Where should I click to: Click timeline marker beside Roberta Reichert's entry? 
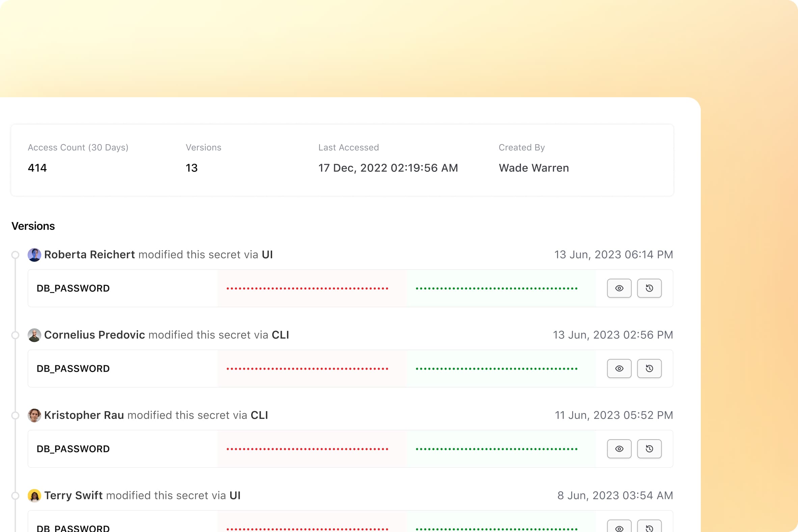(x=15, y=255)
